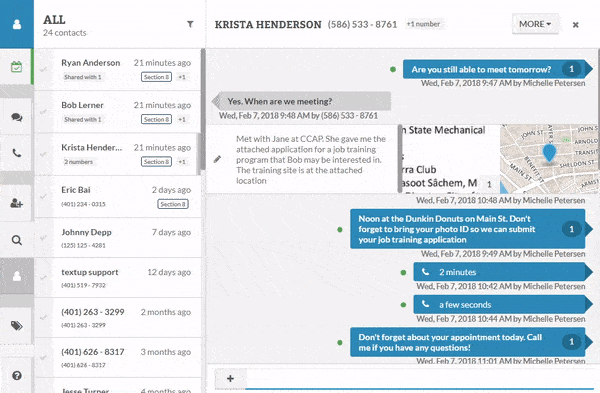The image size is (600, 393).
Task: Toggle selection check for Krista Henderson
Action: click(44, 154)
